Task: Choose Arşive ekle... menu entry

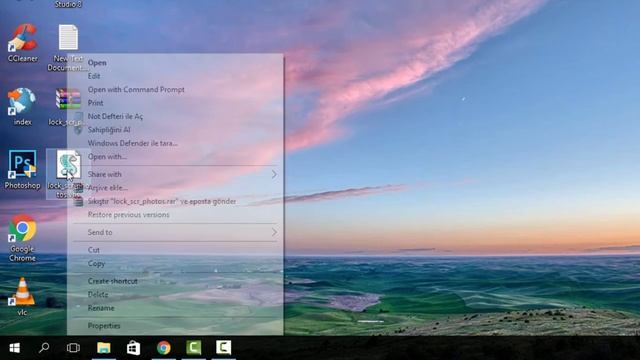Action: click(x=108, y=188)
